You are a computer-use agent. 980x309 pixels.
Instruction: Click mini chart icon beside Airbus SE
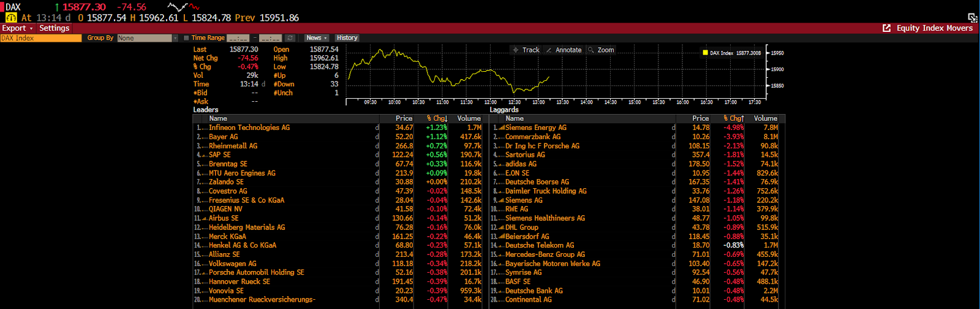coord(205,219)
